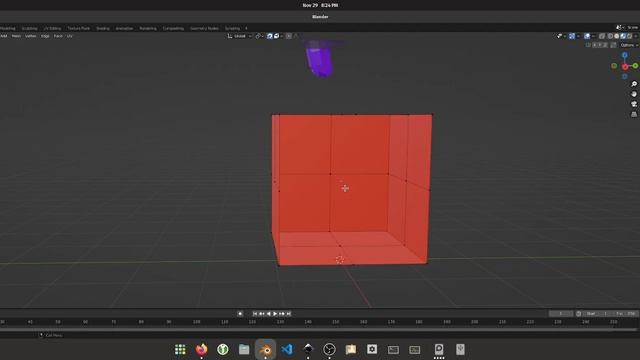
Task: Open Global transform orientation dropdown
Action: pyautogui.click(x=240, y=36)
